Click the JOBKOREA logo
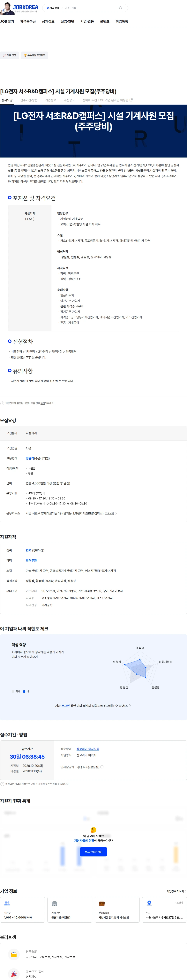 25,7
